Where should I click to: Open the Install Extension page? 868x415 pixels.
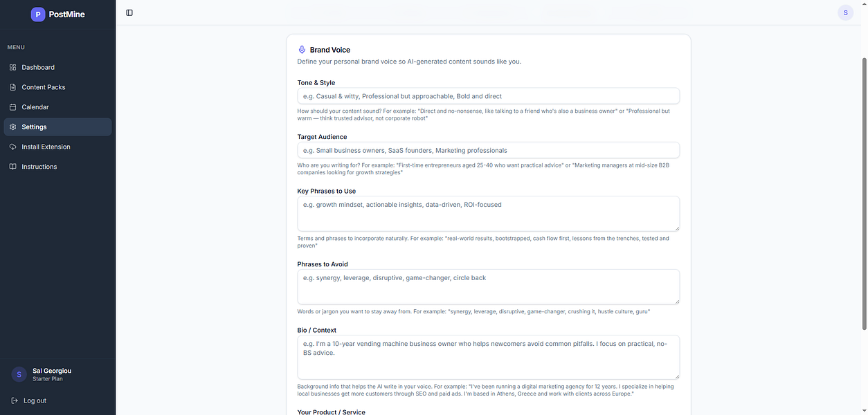click(x=57, y=147)
